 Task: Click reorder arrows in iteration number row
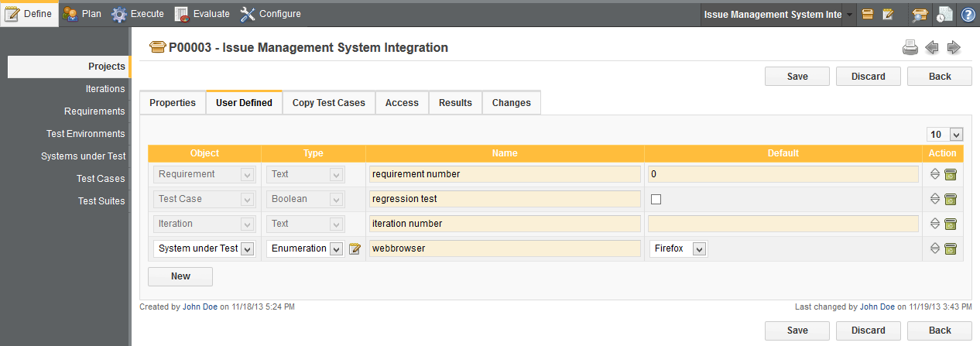(x=935, y=224)
